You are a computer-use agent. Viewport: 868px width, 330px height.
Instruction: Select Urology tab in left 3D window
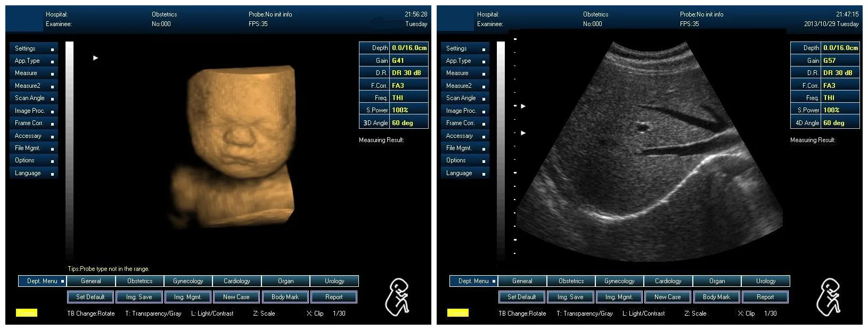334,281
